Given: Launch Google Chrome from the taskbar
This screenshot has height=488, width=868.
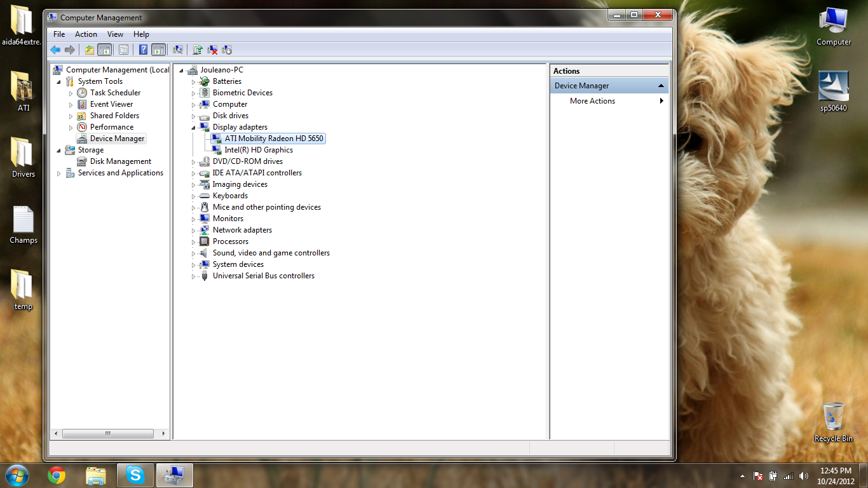Looking at the screenshot, I should (x=56, y=475).
